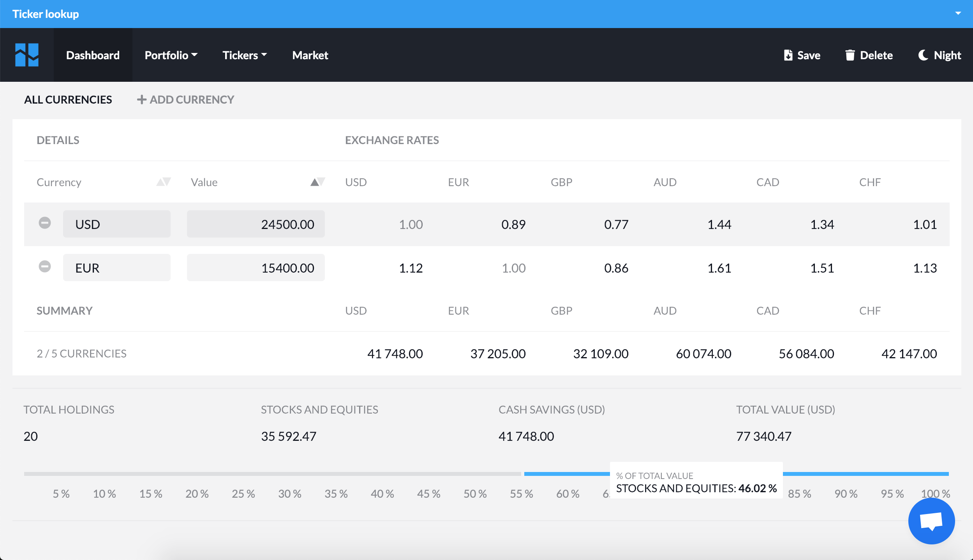This screenshot has height=560, width=973.
Task: Click the plus icon to add a currency
Action: tap(142, 99)
